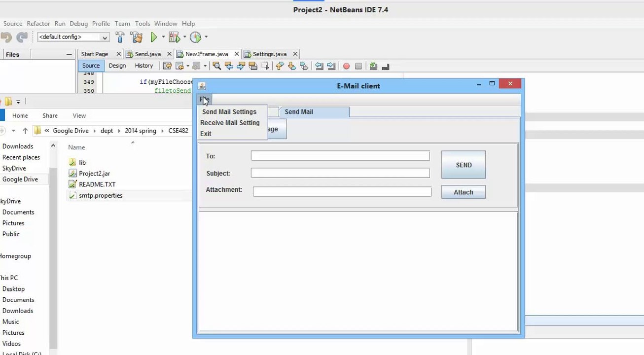This screenshot has width=644, height=355.
Task: Switch editor to Design view
Action: [117, 66]
